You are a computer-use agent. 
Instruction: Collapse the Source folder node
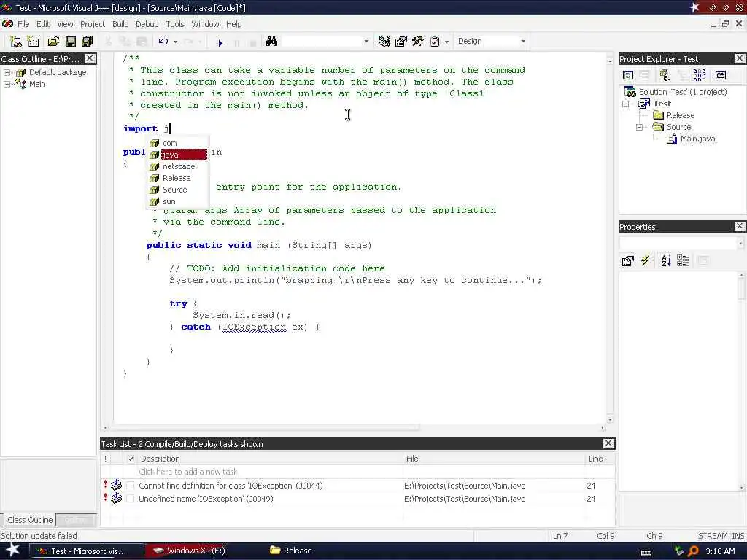pyautogui.click(x=640, y=127)
